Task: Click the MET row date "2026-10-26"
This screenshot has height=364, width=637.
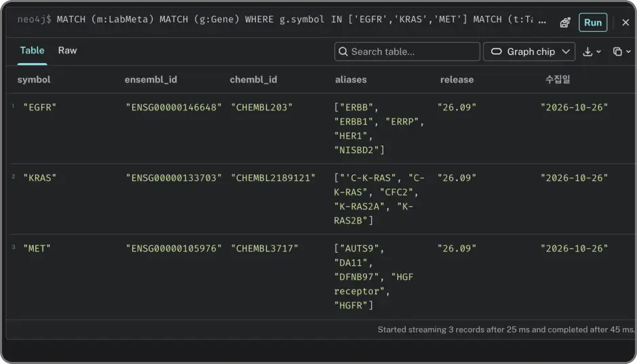Action: [x=574, y=249]
